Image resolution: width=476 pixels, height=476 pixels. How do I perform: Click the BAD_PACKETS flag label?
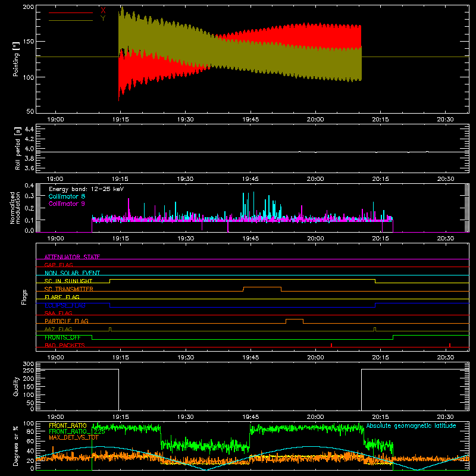pos(65,345)
